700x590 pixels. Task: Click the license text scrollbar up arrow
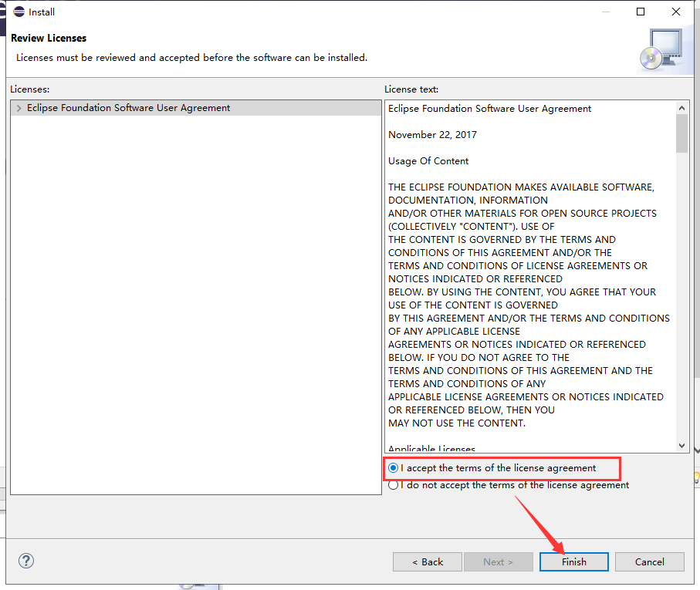point(681,108)
